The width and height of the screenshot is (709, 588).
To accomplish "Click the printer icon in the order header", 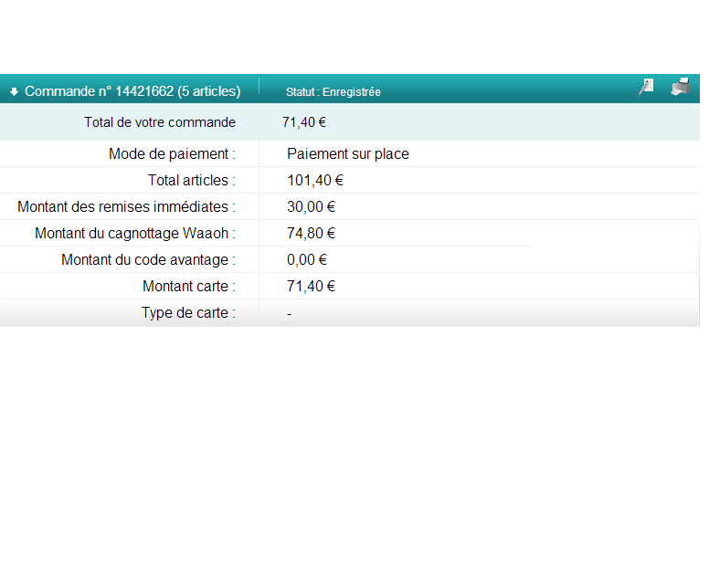I will pyautogui.click(x=680, y=87).
